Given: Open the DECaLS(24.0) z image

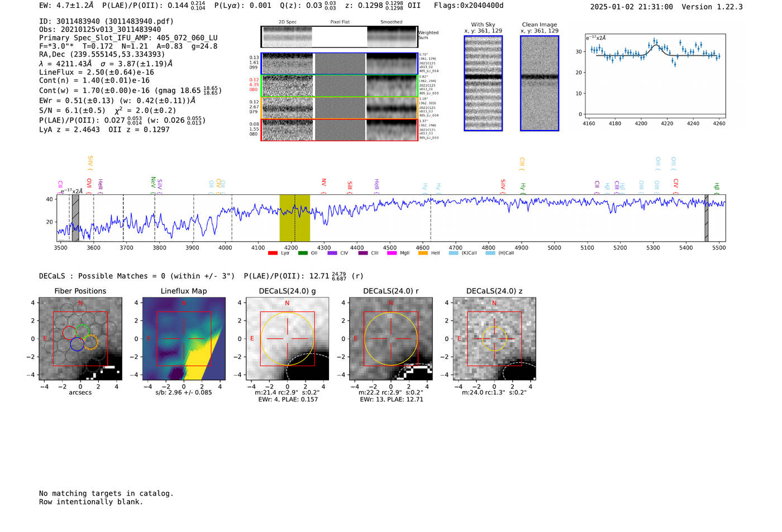Looking at the screenshot, I should (x=494, y=339).
